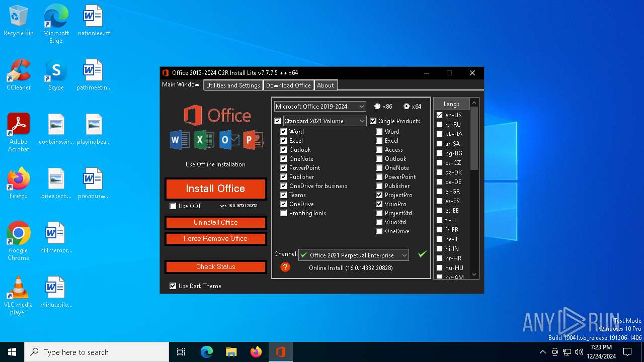Open Task View from the taskbar
The image size is (644, 362).
click(x=181, y=352)
